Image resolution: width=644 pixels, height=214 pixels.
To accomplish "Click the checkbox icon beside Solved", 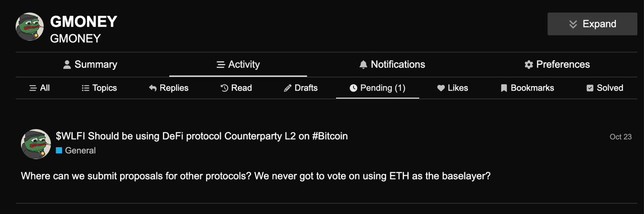I will (590, 88).
